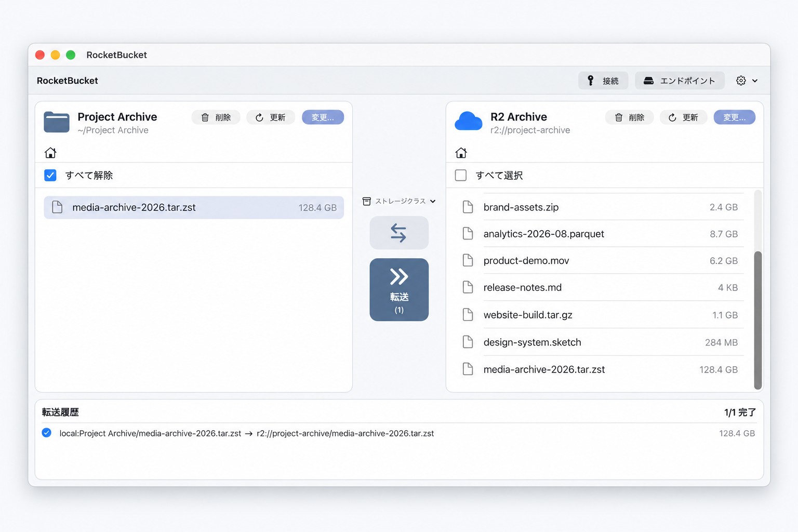Click the 1/1 完了 status

tap(740, 413)
